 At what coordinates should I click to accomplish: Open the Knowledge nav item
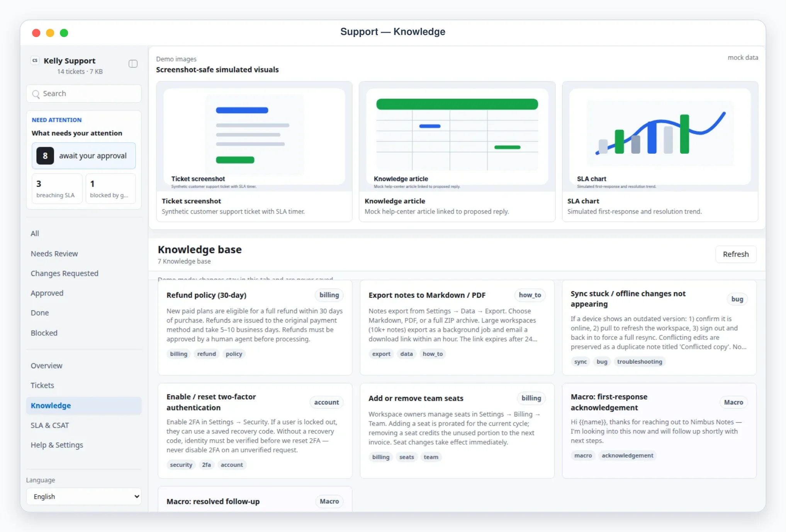84,406
